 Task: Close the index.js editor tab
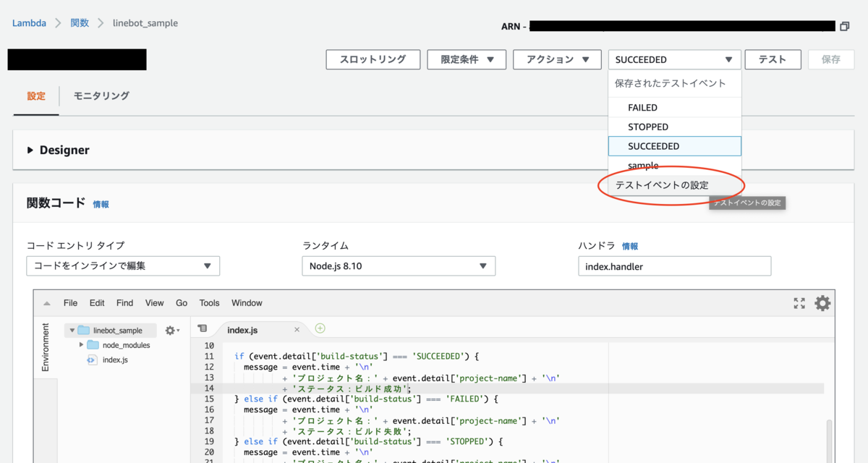[297, 330]
